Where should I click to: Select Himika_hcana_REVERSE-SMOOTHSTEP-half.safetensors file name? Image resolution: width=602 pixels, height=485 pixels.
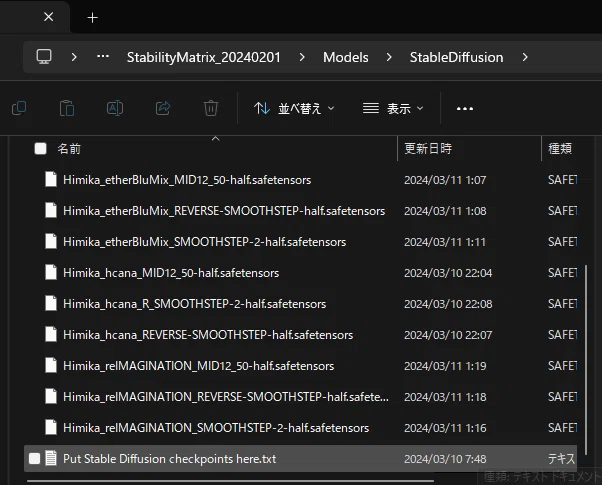pyautogui.click(x=208, y=335)
